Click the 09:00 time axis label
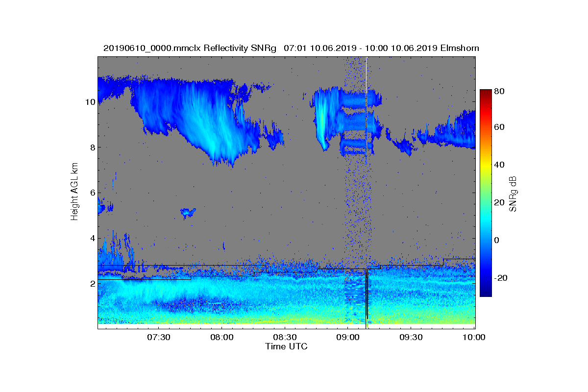 348,337
